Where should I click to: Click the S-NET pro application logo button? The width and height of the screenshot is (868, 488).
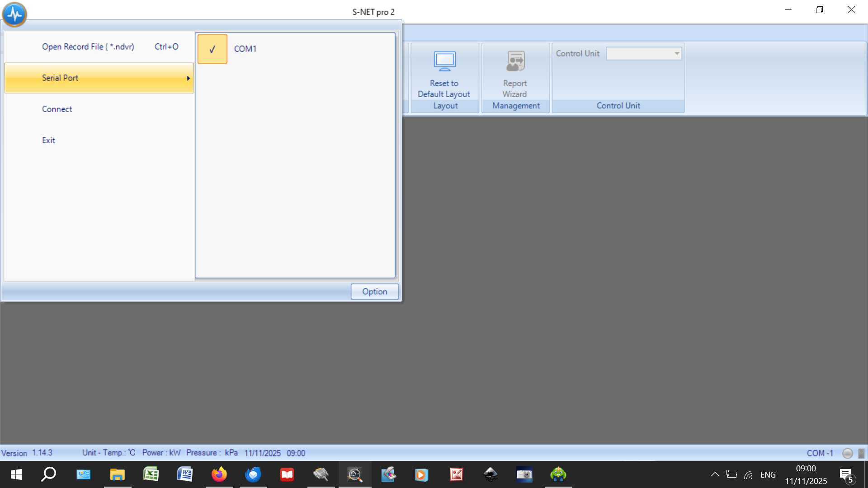tap(14, 14)
